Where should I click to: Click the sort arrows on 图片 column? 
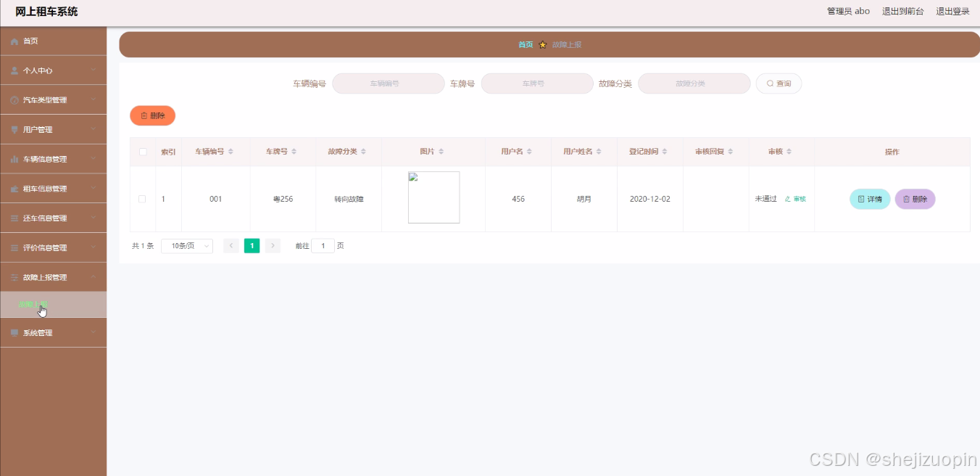441,152
